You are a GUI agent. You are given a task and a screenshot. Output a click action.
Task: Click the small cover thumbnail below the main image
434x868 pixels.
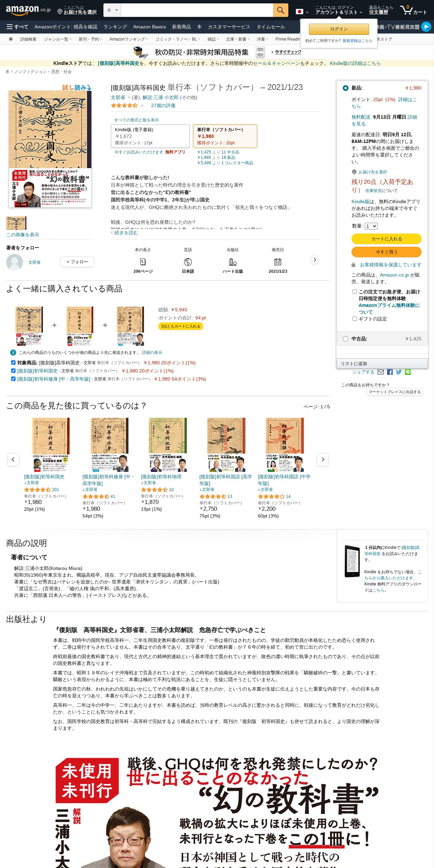click(x=16, y=223)
